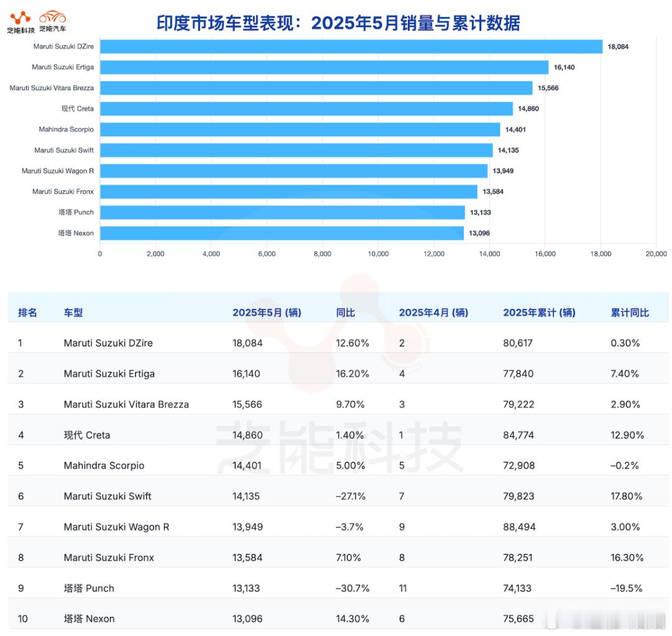The width and height of the screenshot is (672, 636).
Task: Click the 芝能汽车 car logo
Action: (53, 21)
